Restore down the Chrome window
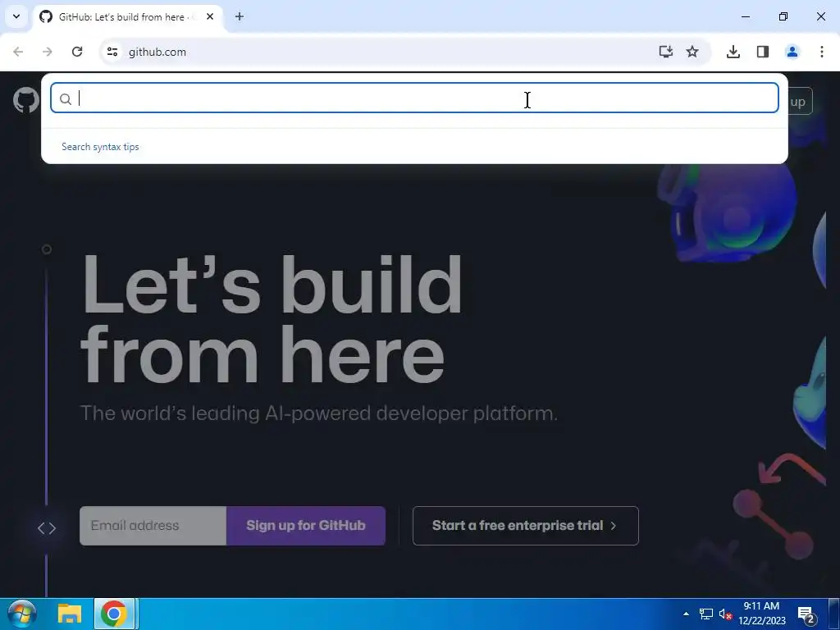 [x=783, y=16]
